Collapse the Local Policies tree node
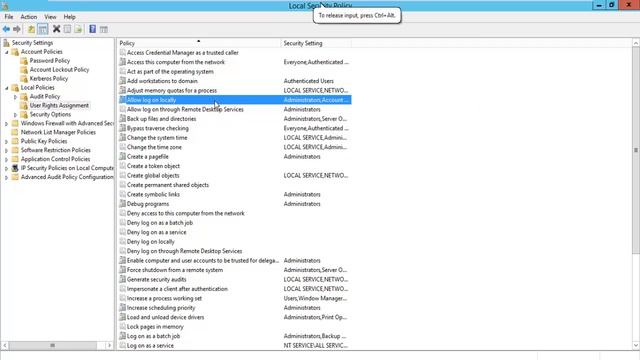 (x=7, y=88)
